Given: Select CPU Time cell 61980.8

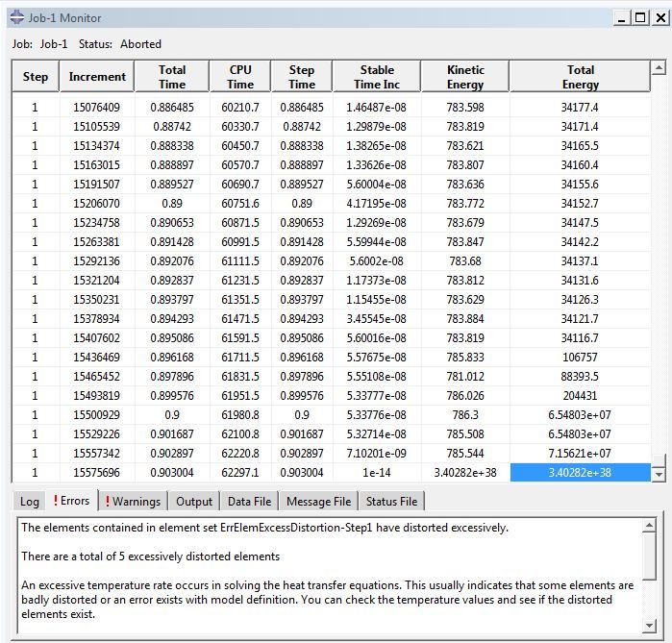Looking at the screenshot, I should [240, 414].
